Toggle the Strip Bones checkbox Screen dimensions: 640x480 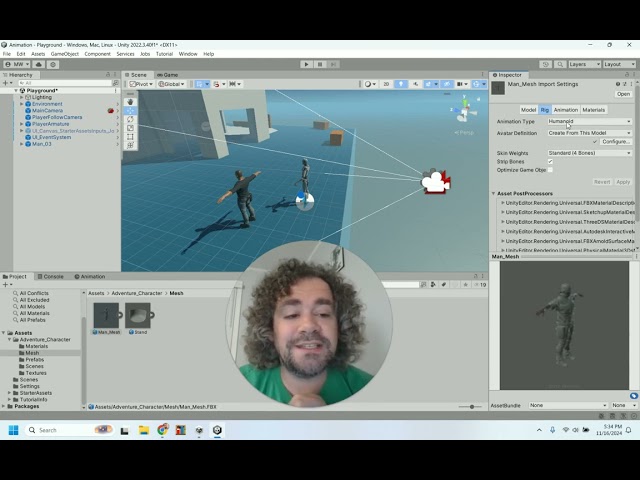pyautogui.click(x=550, y=162)
